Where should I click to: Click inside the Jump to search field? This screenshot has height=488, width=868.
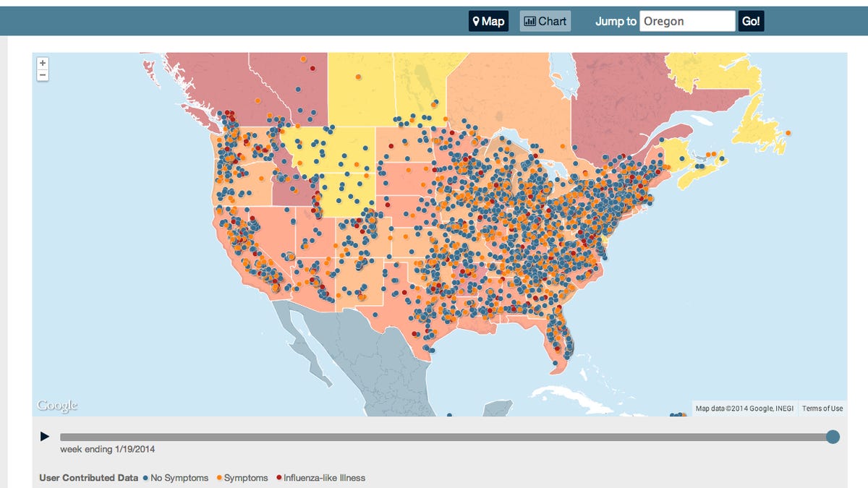pyautogui.click(x=687, y=21)
